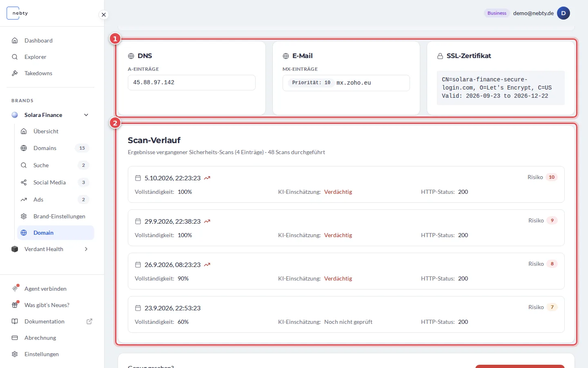Click the Business plan badge
This screenshot has height=368, width=588.
click(497, 13)
